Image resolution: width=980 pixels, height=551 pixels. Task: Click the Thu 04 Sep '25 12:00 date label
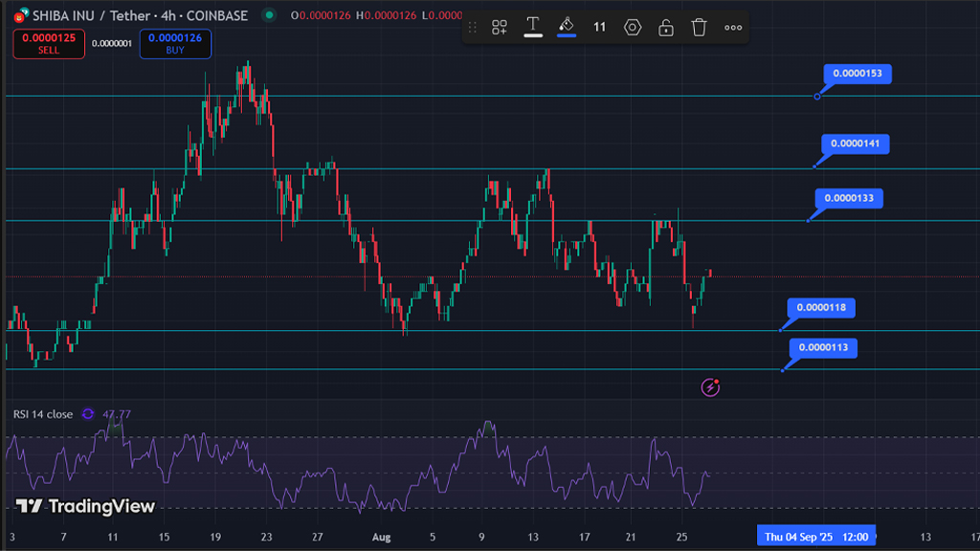tap(816, 538)
